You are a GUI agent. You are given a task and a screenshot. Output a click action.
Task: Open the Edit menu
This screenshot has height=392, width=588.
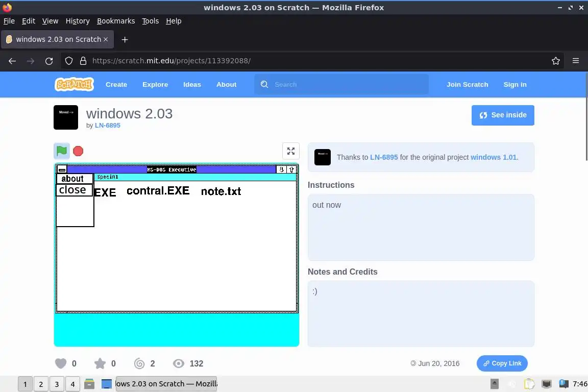(x=29, y=21)
